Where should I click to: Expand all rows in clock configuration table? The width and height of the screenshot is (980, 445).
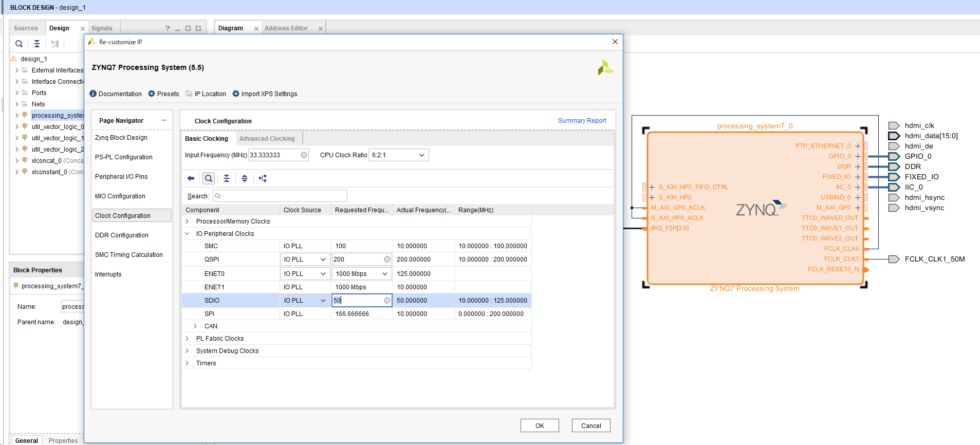pyautogui.click(x=245, y=178)
